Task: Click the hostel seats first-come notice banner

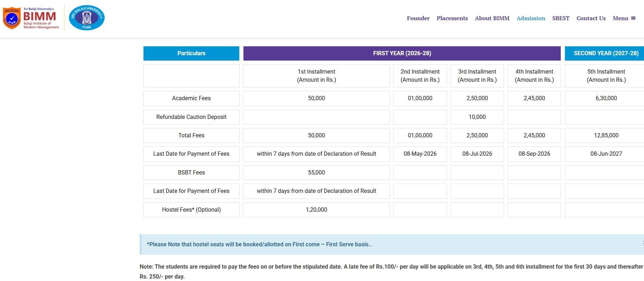Action: (390, 244)
